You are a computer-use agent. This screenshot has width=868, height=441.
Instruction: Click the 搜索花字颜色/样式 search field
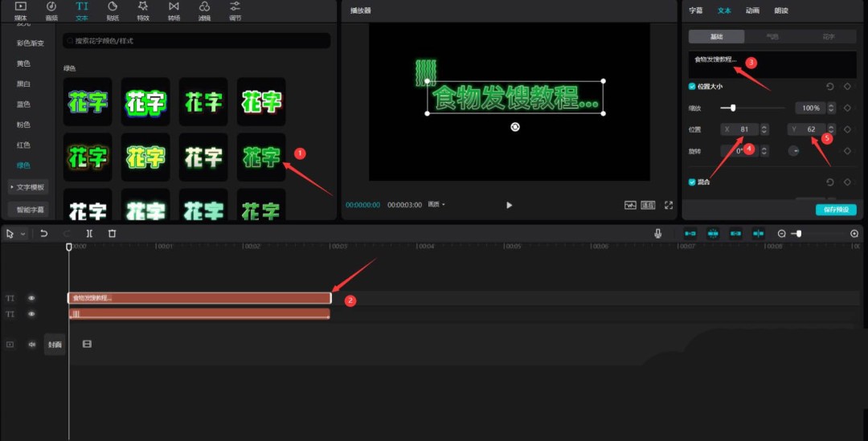pyautogui.click(x=197, y=40)
